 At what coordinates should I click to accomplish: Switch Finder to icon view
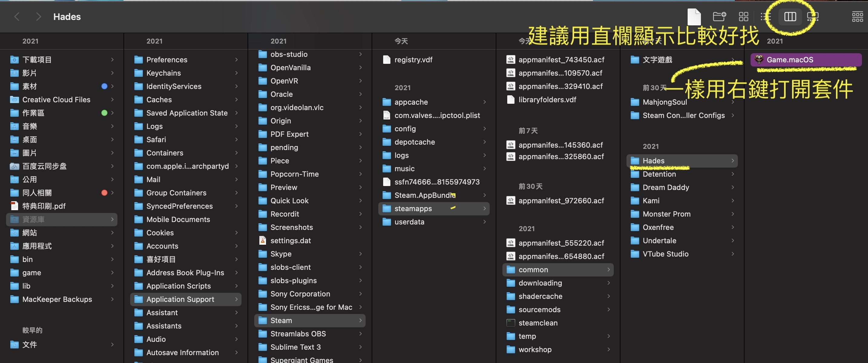coord(743,17)
